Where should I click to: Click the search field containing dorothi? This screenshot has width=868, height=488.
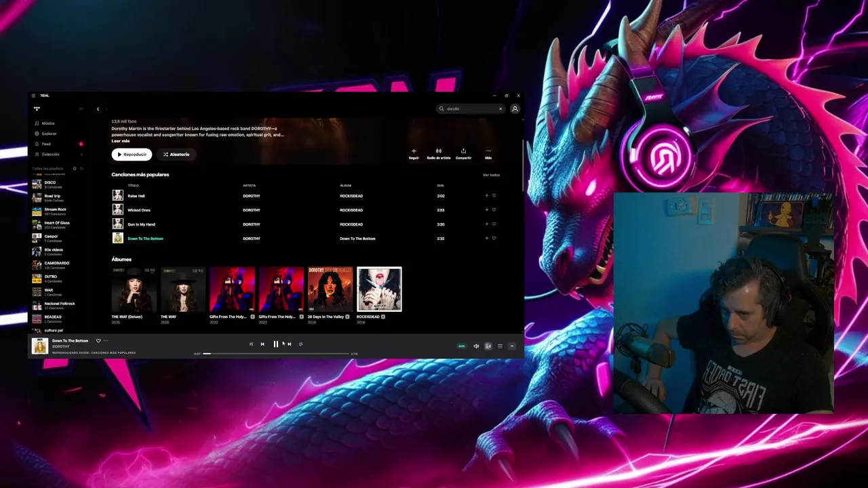pos(471,108)
